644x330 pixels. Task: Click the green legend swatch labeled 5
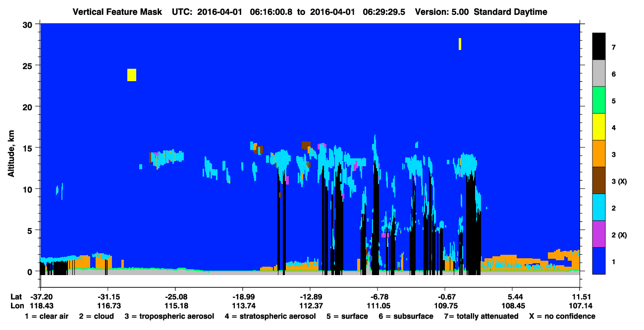pyautogui.click(x=599, y=100)
